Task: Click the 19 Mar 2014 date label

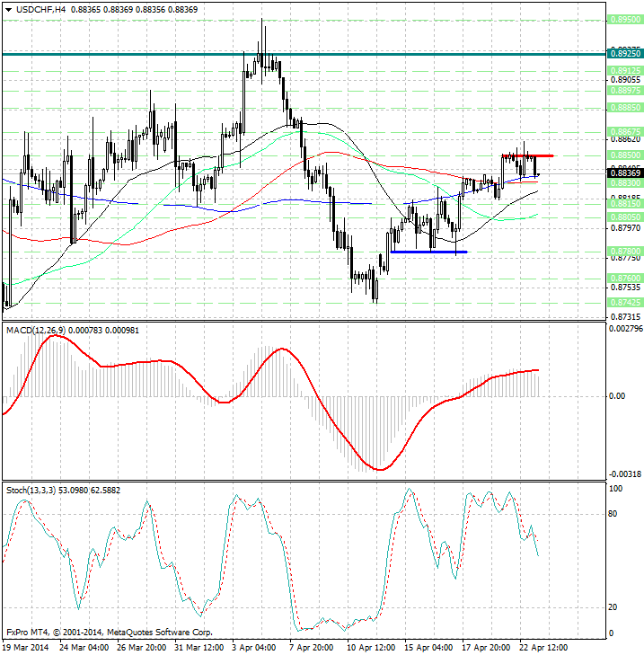Action: pyautogui.click(x=25, y=647)
